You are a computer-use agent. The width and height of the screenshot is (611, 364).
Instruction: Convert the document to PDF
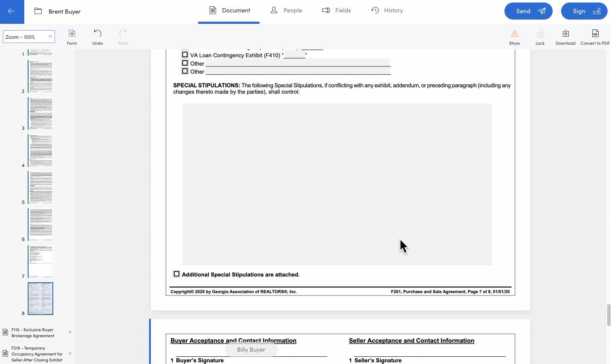click(595, 37)
